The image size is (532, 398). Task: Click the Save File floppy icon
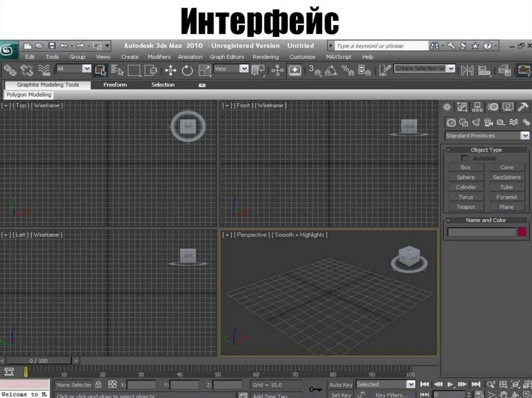click(51, 46)
